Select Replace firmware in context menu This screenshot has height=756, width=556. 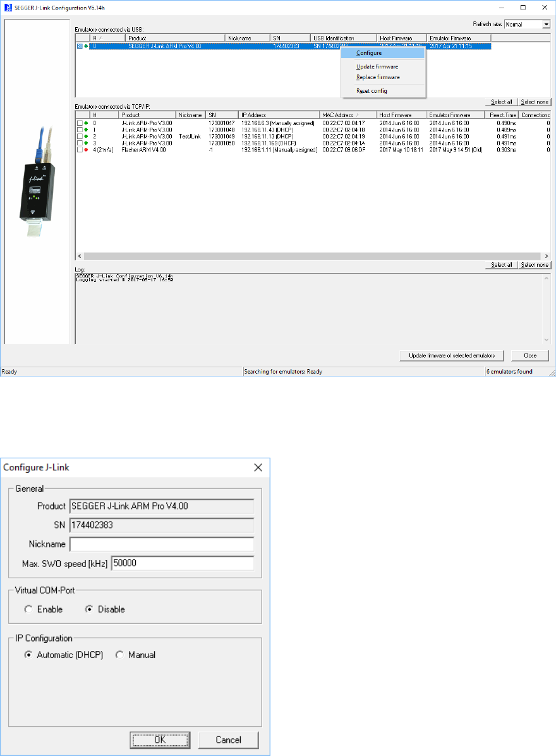378,77
